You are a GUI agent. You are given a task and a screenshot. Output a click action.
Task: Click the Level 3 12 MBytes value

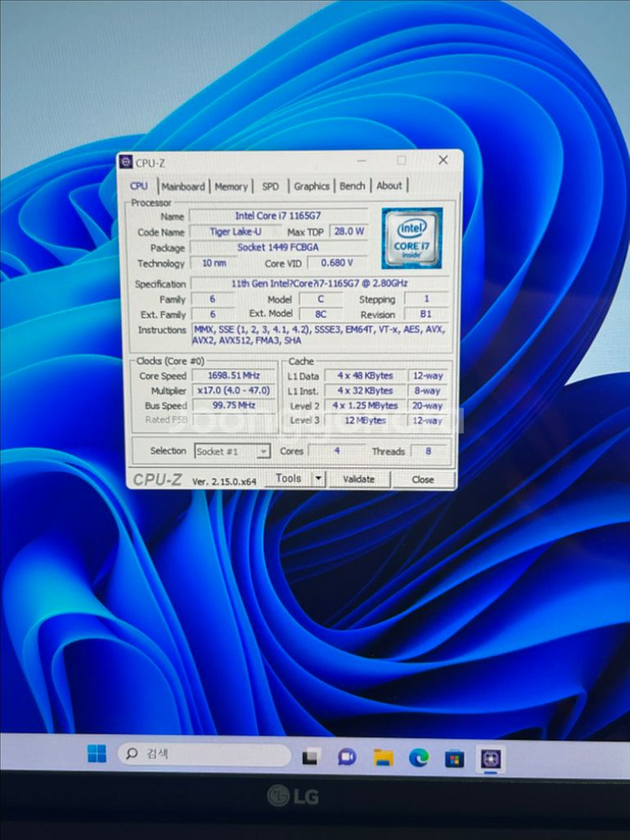365,421
